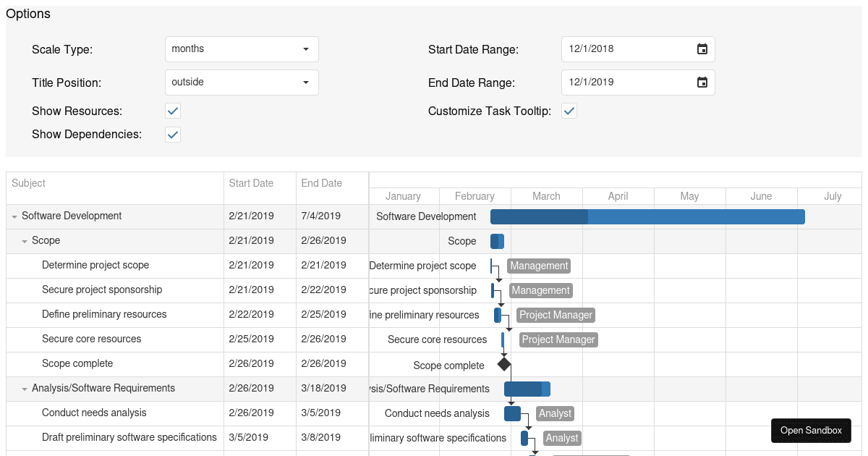Click the March month header
This screenshot has width=868, height=456.
[x=547, y=196]
